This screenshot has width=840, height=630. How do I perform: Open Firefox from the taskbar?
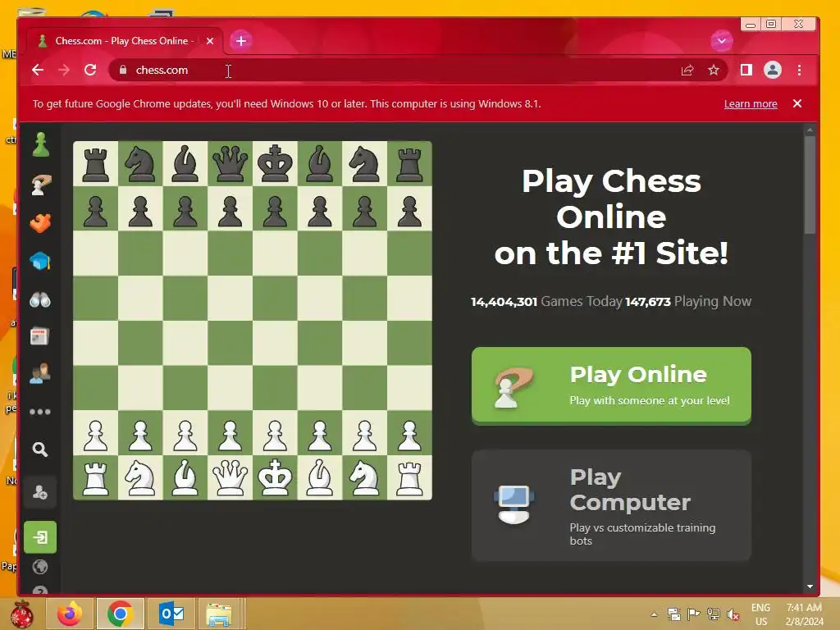click(x=71, y=614)
